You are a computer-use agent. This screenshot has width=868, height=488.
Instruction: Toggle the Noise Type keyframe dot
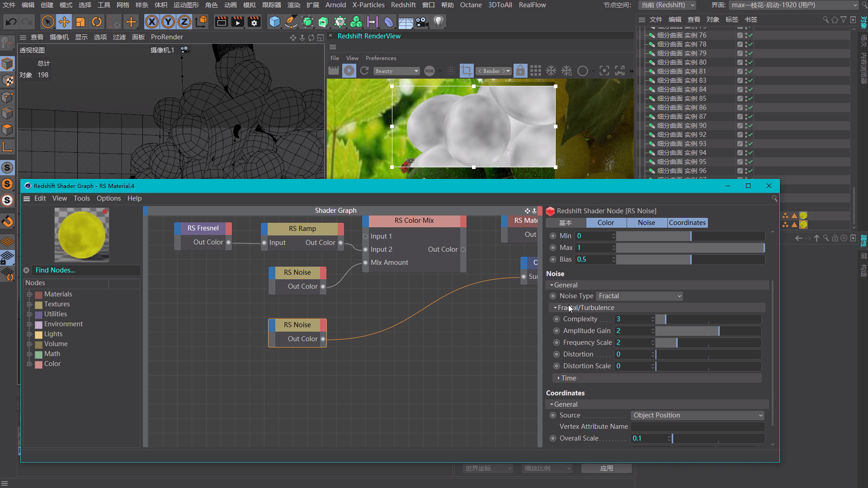click(x=553, y=296)
